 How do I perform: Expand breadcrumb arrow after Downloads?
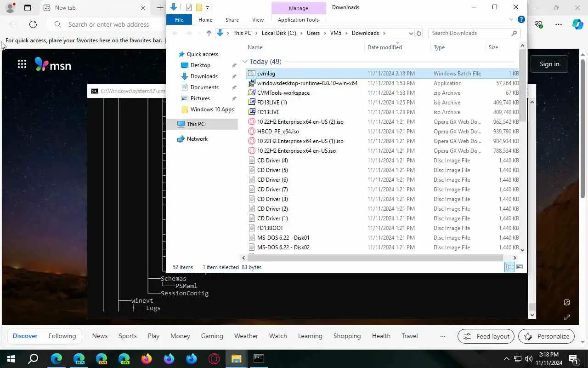[x=384, y=33]
